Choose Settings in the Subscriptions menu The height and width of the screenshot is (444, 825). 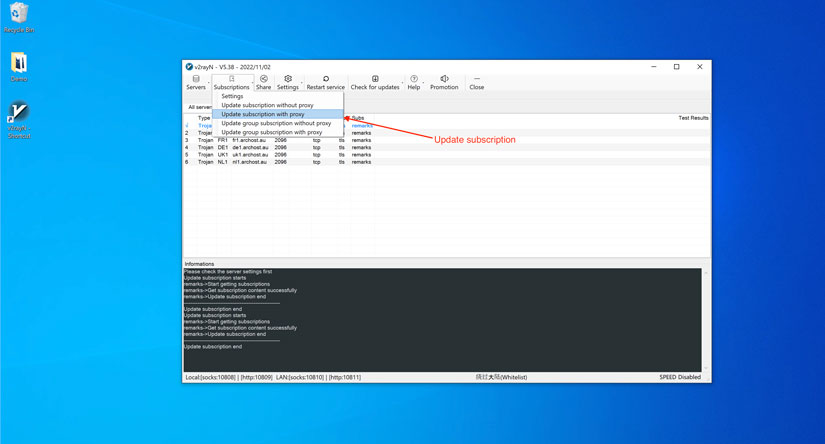tap(232, 96)
